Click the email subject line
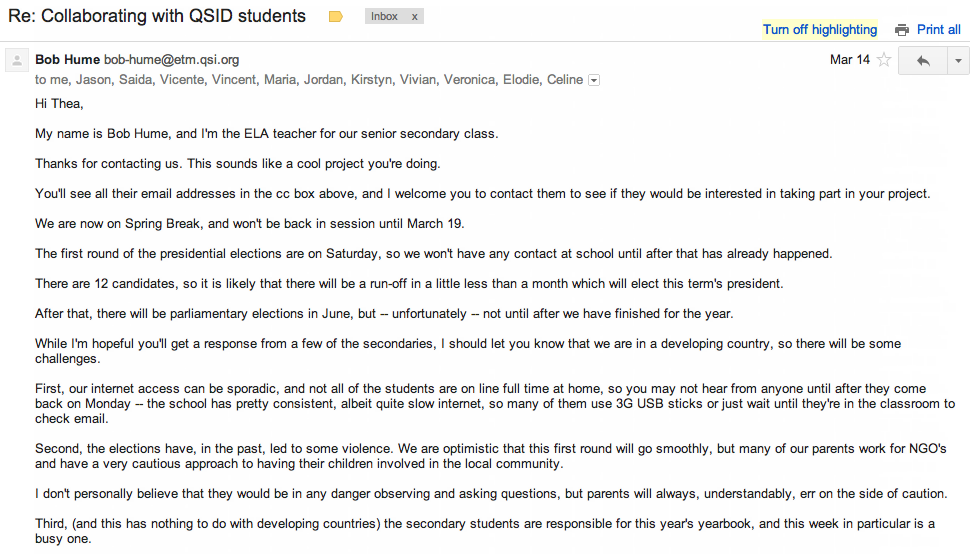This screenshot has height=554, width=973. [157, 16]
